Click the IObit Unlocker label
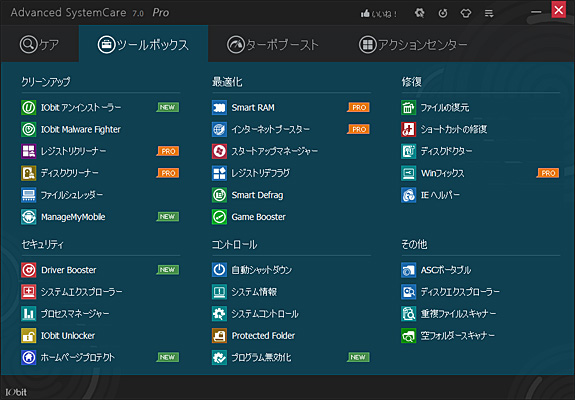This screenshot has width=575, height=400. [68, 336]
